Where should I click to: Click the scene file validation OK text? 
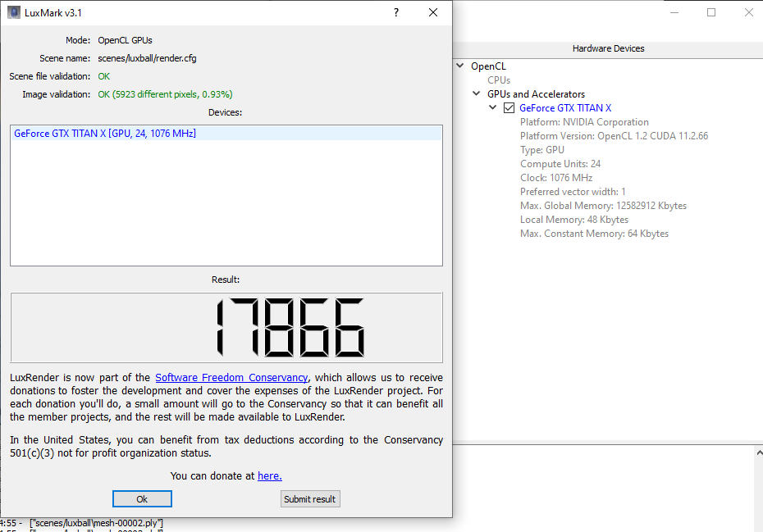click(103, 76)
